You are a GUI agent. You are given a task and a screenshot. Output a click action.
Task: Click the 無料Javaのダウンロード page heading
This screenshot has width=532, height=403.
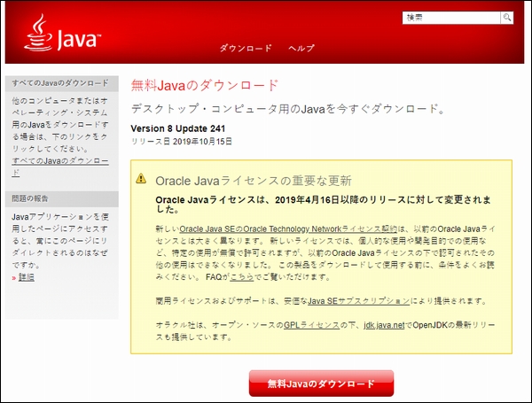pos(205,85)
